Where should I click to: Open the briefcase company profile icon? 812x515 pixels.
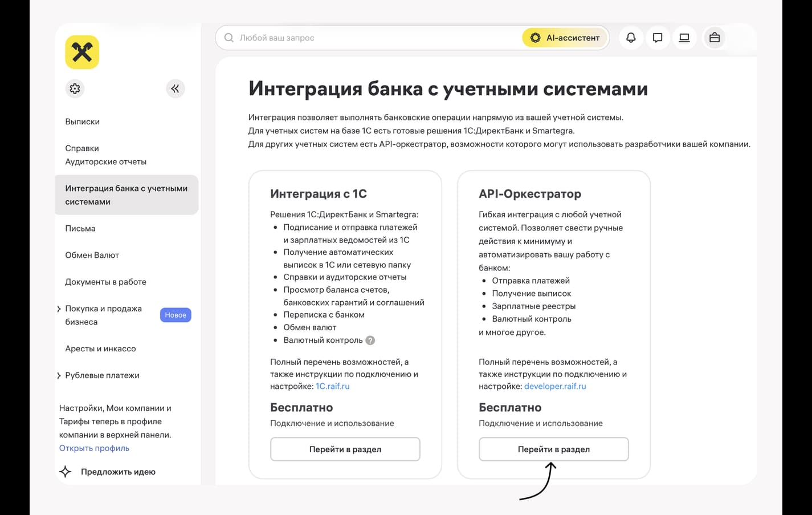715,38
